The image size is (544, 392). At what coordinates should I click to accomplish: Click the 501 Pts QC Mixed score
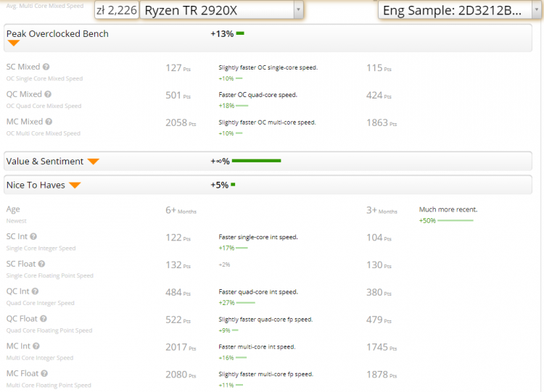tap(178, 96)
